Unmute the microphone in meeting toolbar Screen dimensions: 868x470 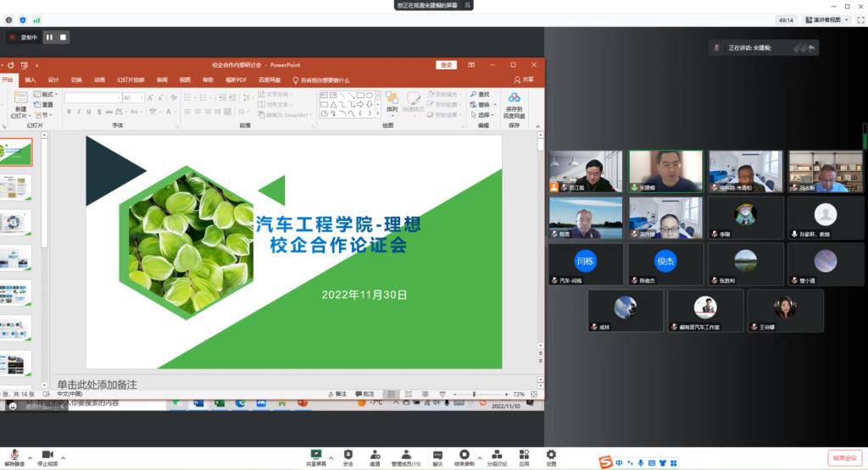click(14, 457)
